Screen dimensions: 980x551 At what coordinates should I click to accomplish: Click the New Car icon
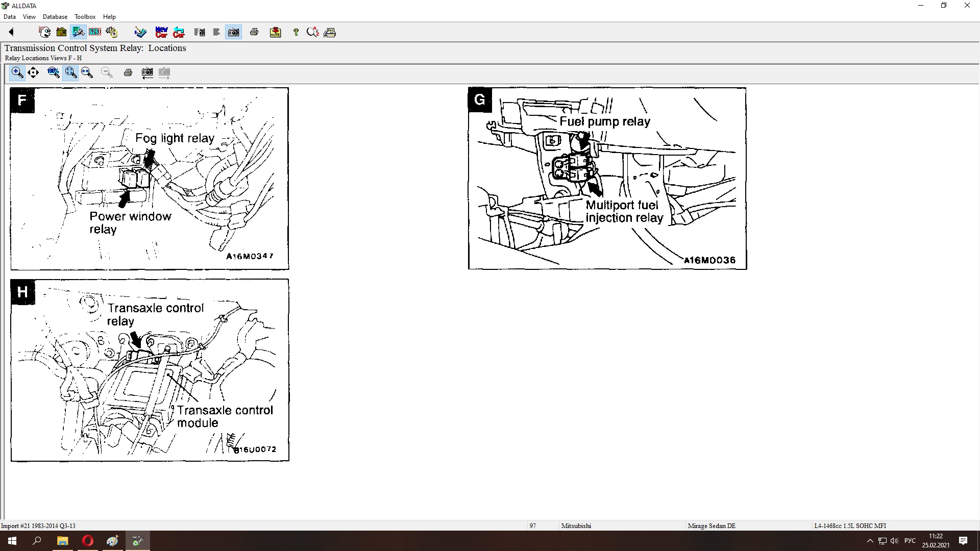pyautogui.click(x=161, y=32)
